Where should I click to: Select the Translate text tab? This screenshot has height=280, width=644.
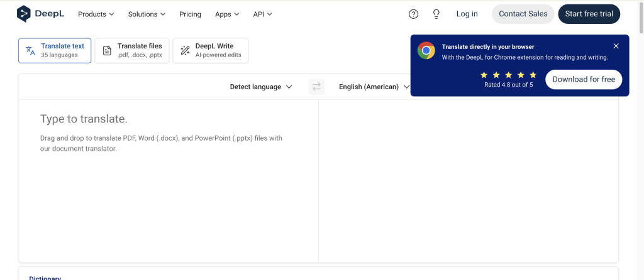55,51
